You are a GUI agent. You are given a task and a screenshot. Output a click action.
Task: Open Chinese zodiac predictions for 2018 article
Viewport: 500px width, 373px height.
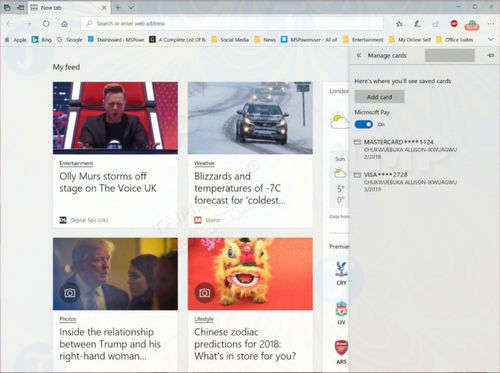tap(245, 344)
